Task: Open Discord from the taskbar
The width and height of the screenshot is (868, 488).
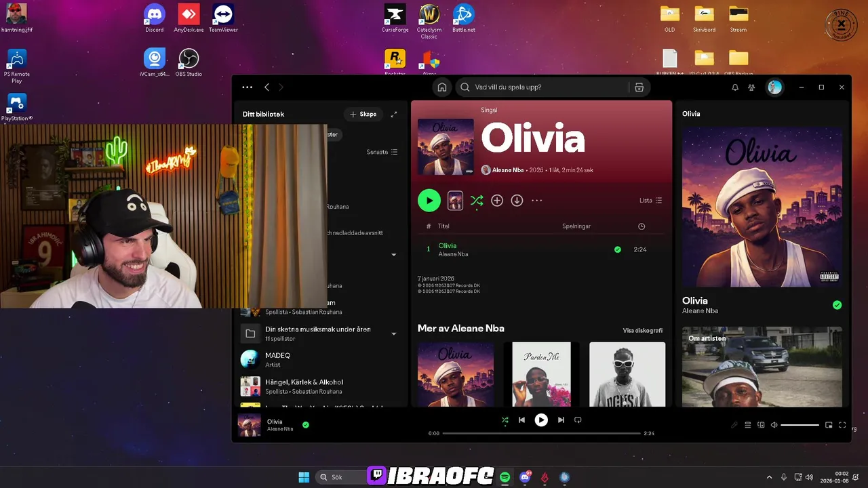Action: [x=525, y=477]
